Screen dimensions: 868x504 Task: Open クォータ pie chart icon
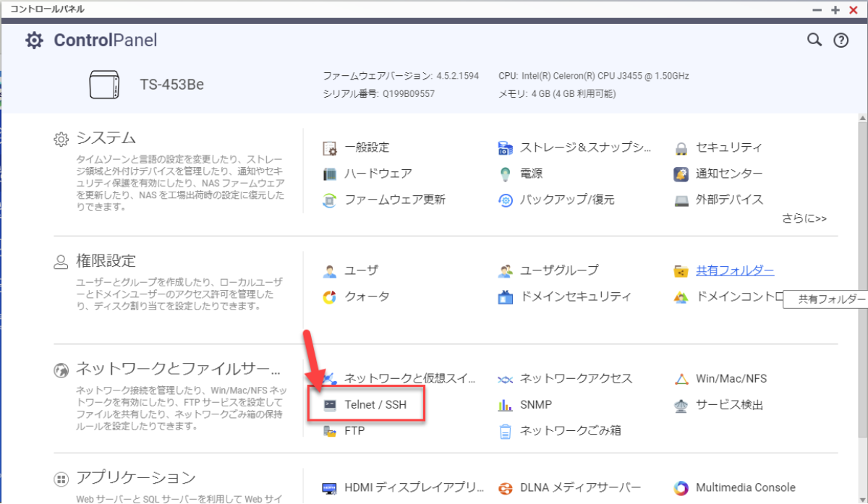[330, 297]
